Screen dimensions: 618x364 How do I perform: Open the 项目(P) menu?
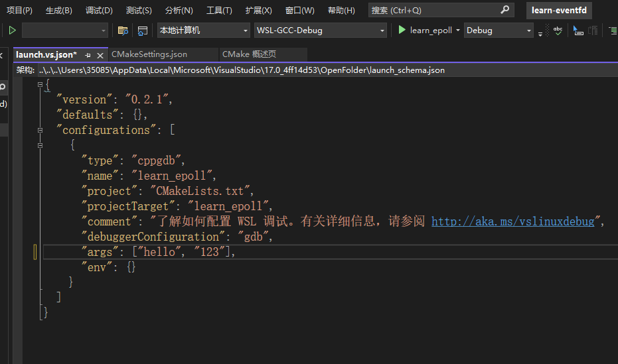(x=19, y=10)
